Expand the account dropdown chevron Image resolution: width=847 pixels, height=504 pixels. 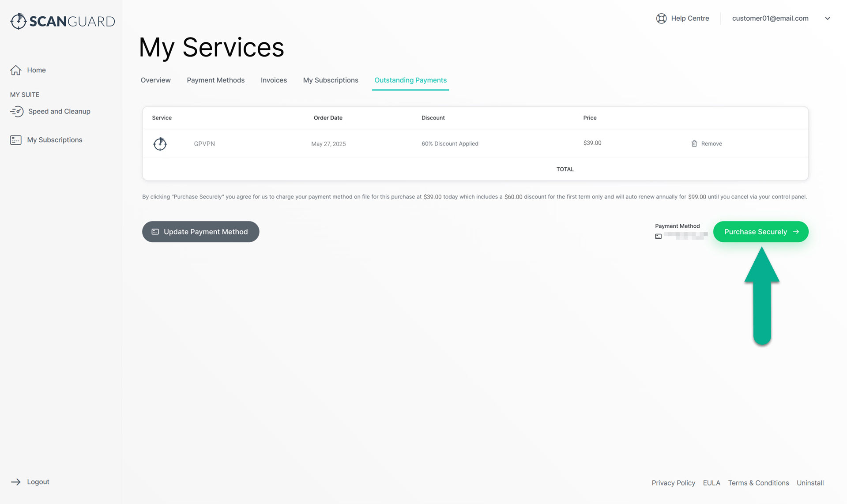[828, 19]
